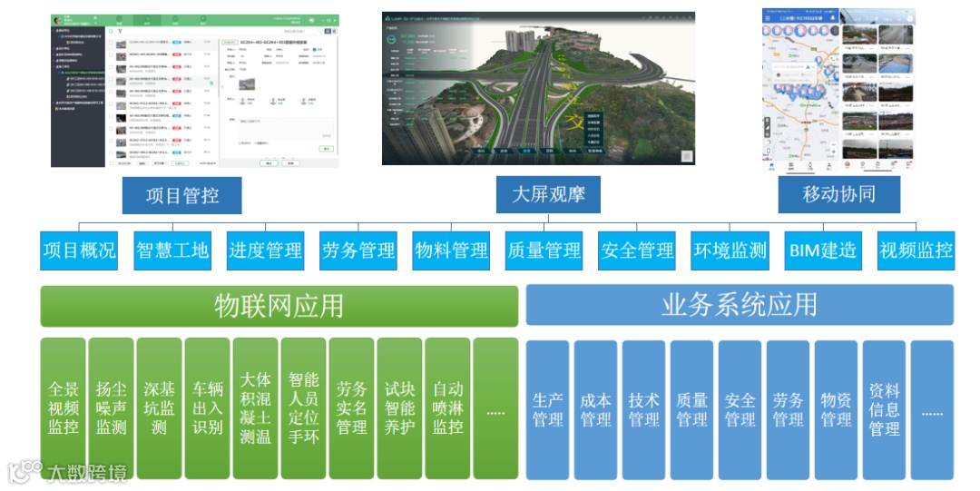
Task: Select the 全景视频监控 green block
Action: pyautogui.click(x=64, y=408)
